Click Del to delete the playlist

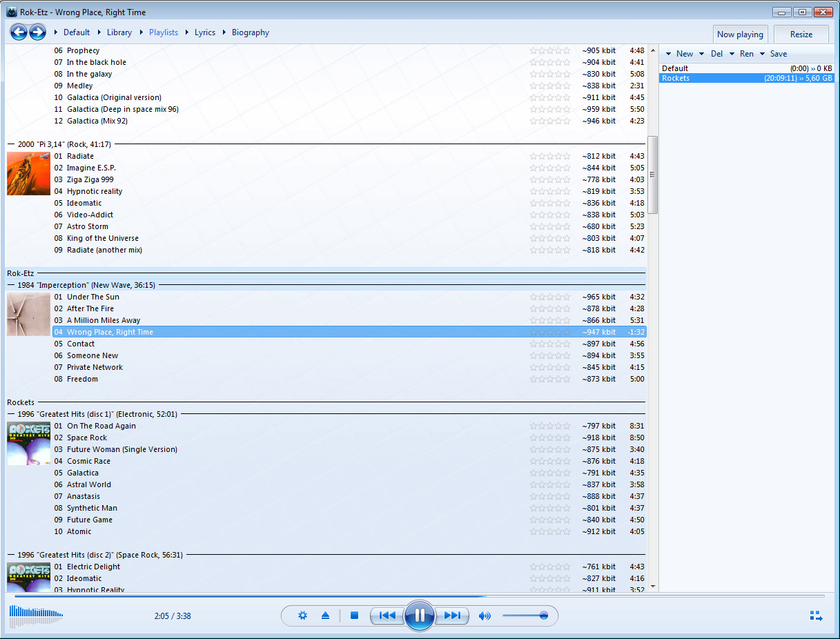click(716, 54)
